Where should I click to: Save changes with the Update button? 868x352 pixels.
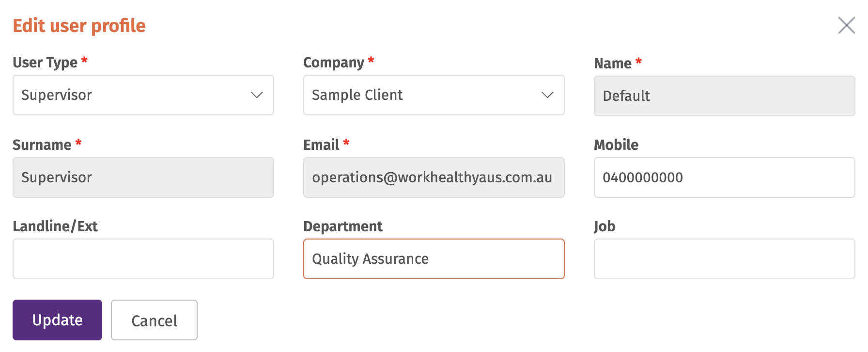57,320
